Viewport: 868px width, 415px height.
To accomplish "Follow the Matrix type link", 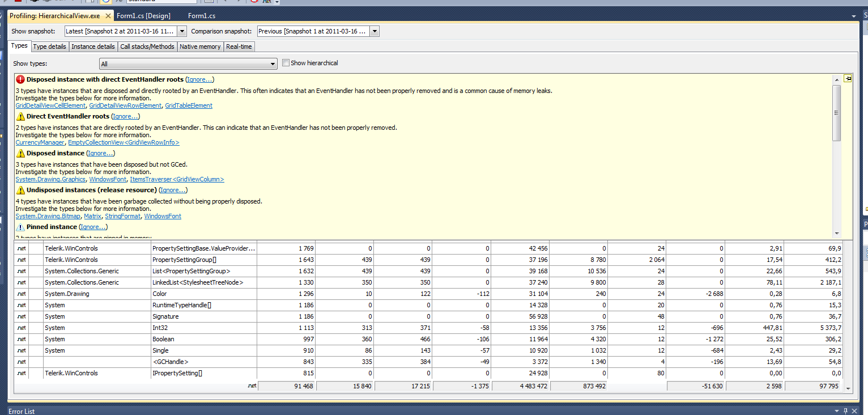I will [92, 216].
